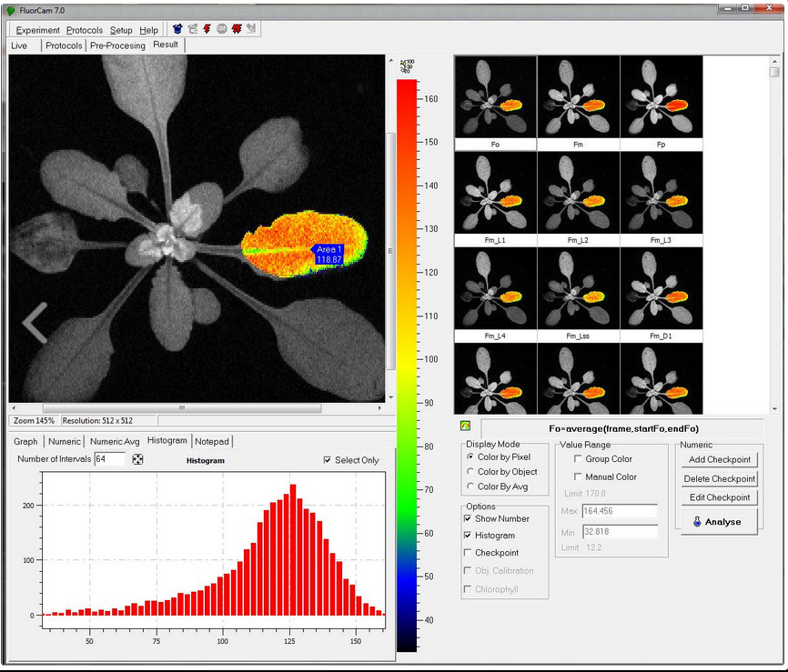Click the single red lightning bolt icon
The height and width of the screenshot is (672, 788).
pos(207,29)
